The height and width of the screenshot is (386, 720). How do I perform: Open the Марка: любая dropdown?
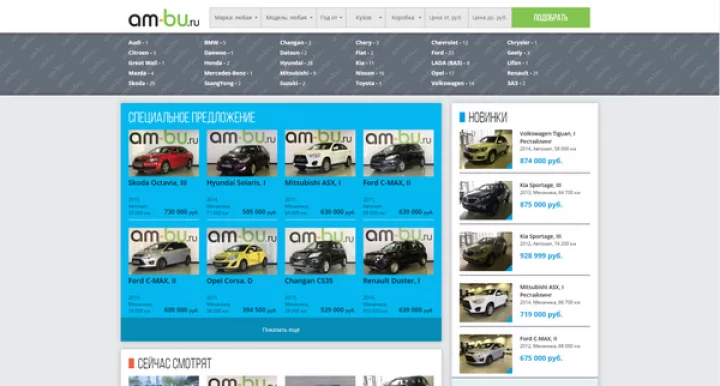[x=235, y=17]
